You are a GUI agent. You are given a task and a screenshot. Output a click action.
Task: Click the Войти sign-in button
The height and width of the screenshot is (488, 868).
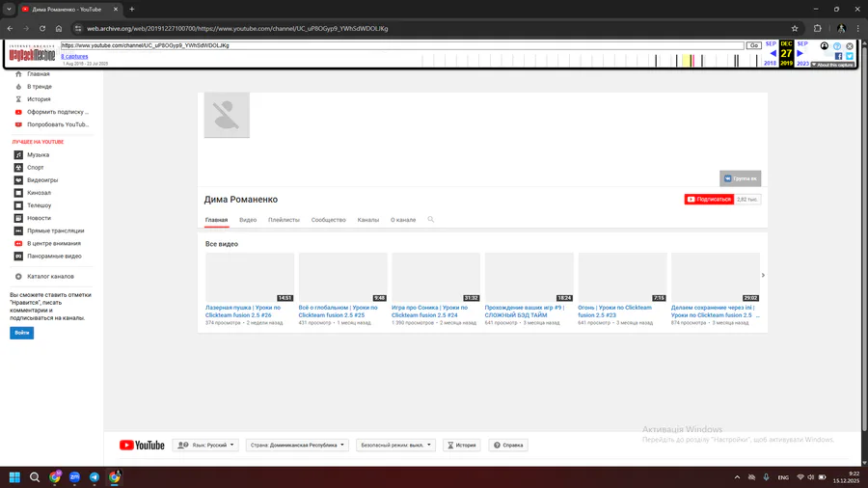coord(21,333)
